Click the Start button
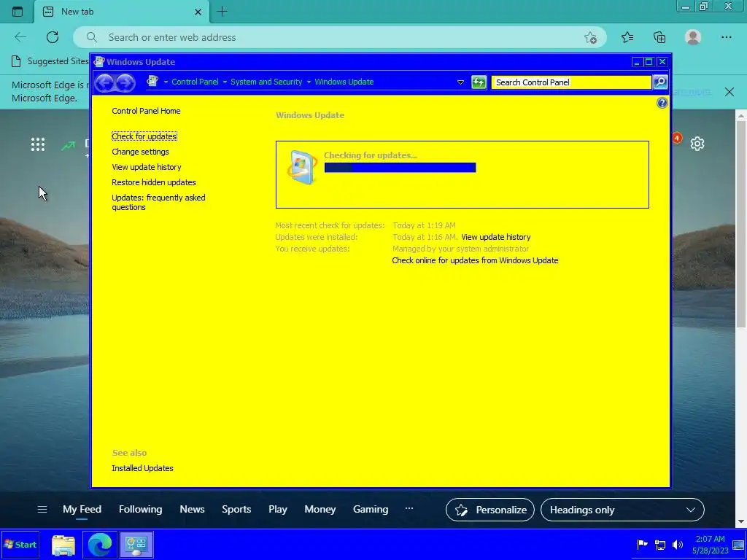 point(20,545)
